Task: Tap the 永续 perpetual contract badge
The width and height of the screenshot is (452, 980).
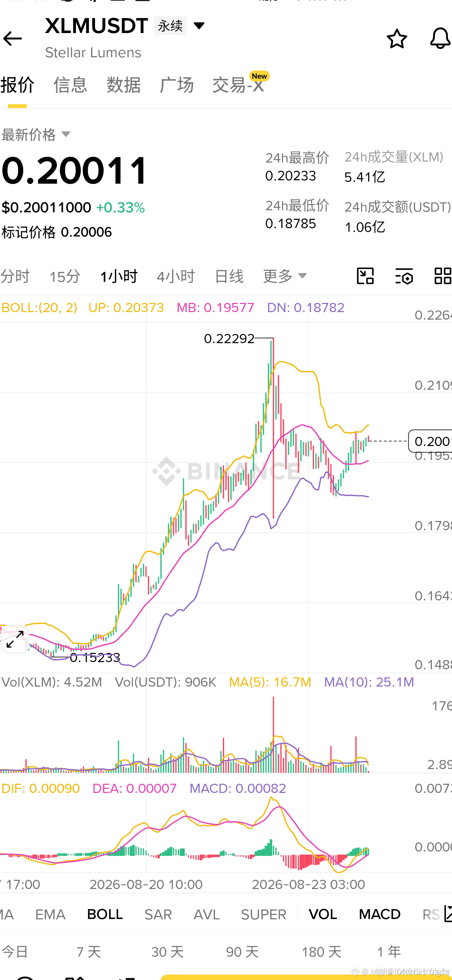Action: tap(170, 26)
